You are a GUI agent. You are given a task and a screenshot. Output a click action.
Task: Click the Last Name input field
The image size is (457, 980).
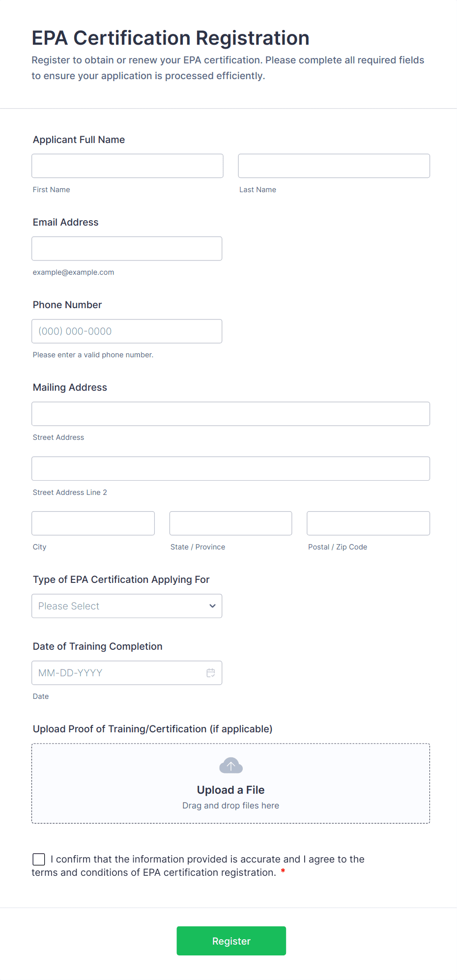click(x=334, y=166)
